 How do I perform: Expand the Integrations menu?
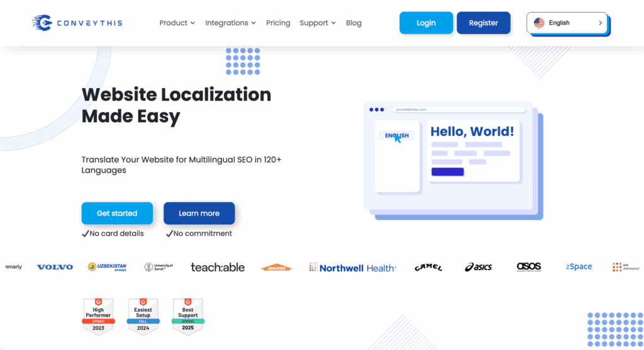[230, 23]
